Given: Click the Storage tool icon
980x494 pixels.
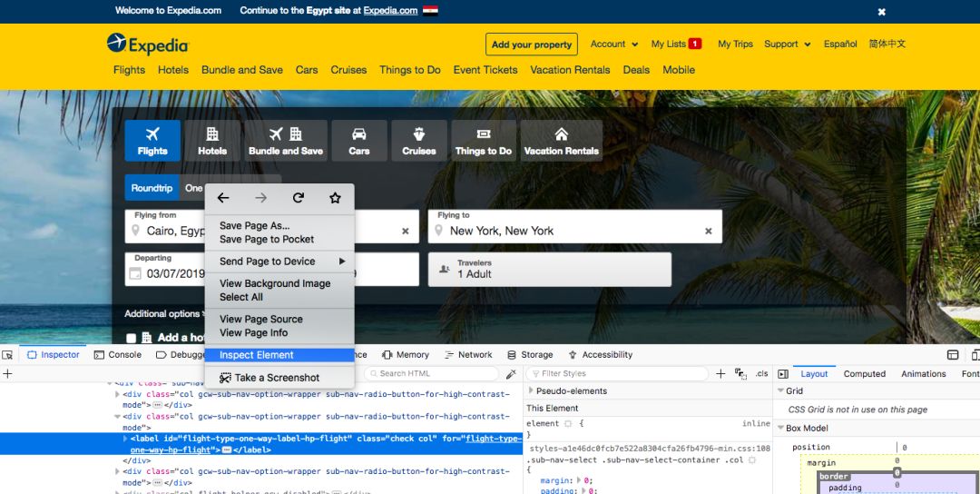Looking at the screenshot, I should click(511, 354).
